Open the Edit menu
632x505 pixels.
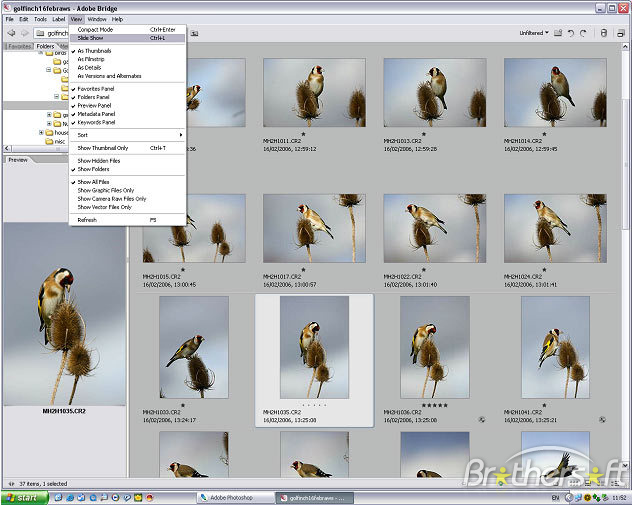(x=24, y=19)
